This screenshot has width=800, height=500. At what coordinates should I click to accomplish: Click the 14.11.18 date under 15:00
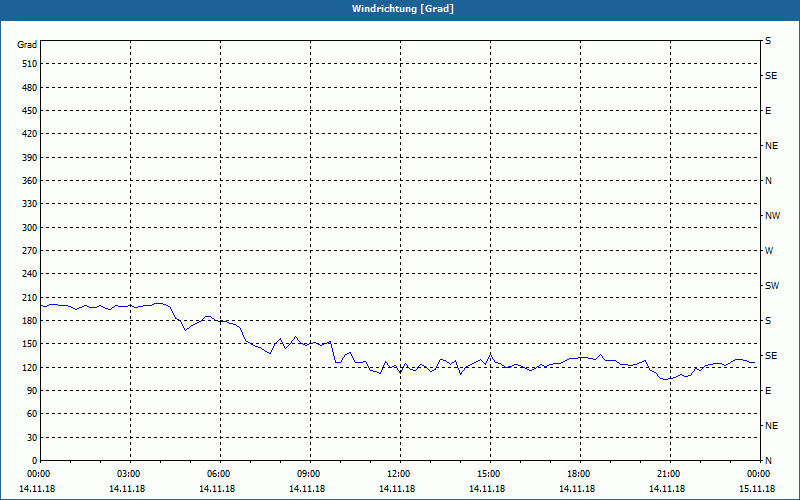(487, 489)
